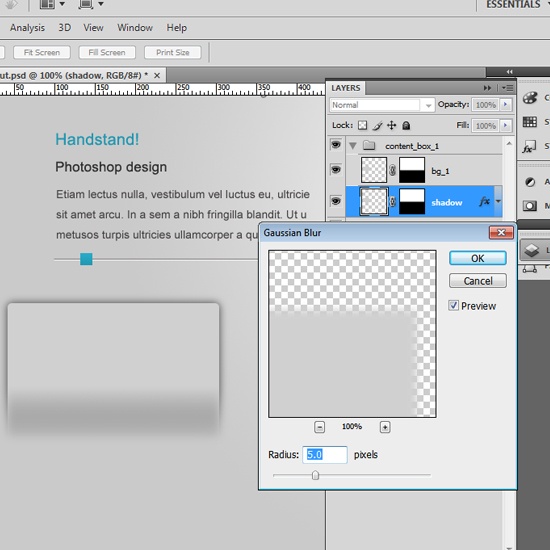
Task: Open Screen Mode dropdown arrow
Action: tap(101, 4)
